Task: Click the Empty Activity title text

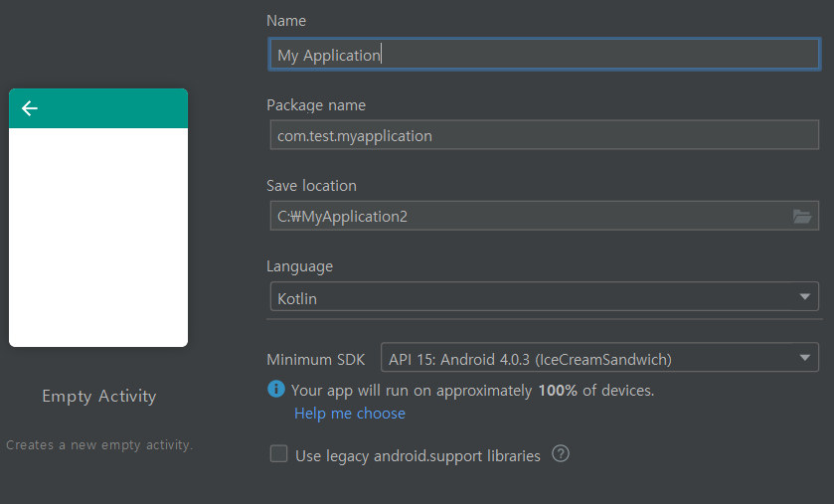Action: (x=99, y=396)
